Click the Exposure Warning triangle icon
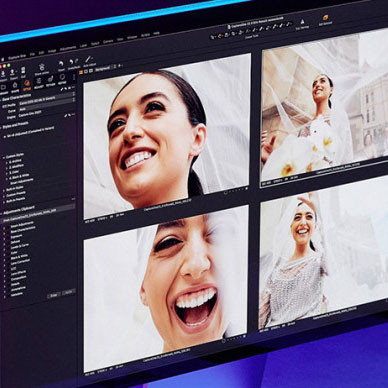This screenshot has width=388, height=388. point(302,22)
